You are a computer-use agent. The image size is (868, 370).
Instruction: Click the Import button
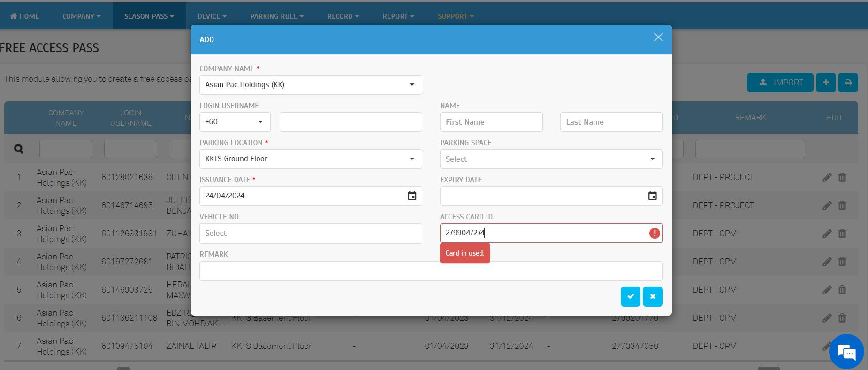coord(780,83)
